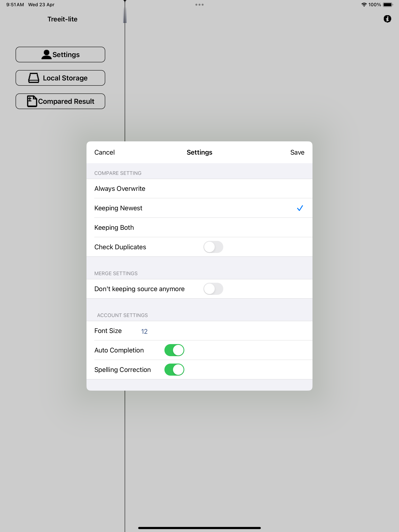The width and height of the screenshot is (399, 532).
Task: Turn off the Spelling Correction switch
Action: (174, 370)
